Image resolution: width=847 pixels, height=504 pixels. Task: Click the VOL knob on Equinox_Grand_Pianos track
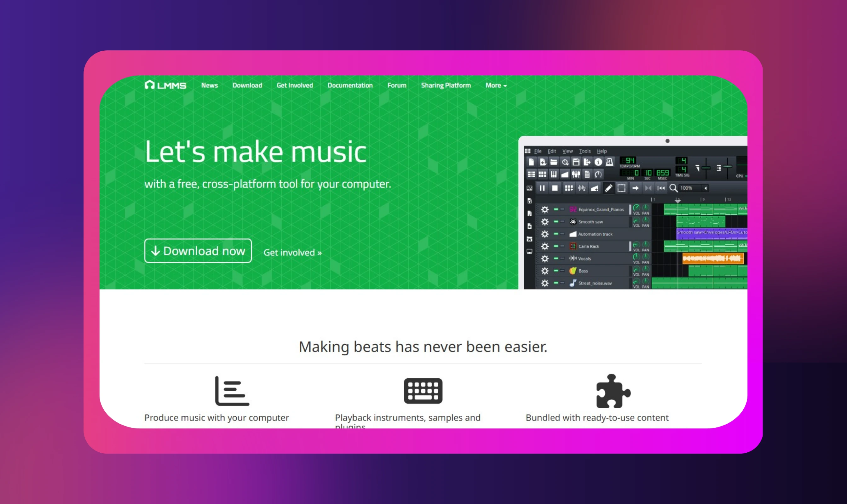click(x=637, y=208)
